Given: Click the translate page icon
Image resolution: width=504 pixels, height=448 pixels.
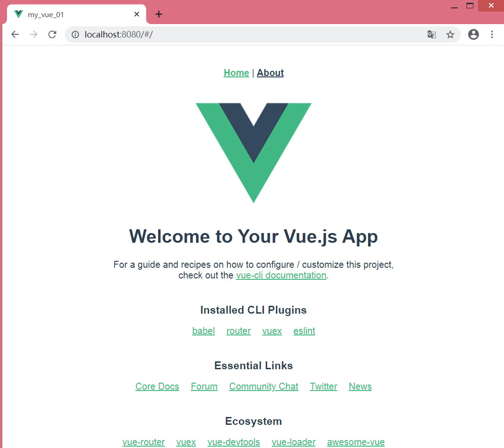Looking at the screenshot, I should 432,34.
